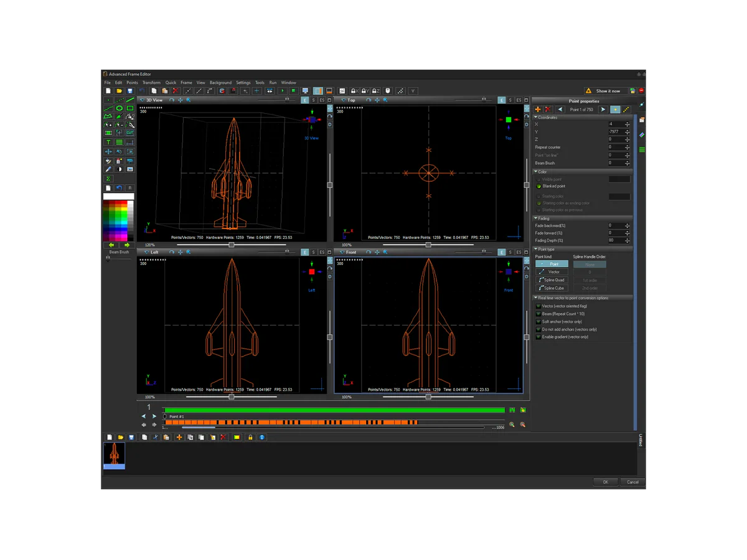Collapse the Fading section
This screenshot has height=560, width=747.
click(536, 218)
